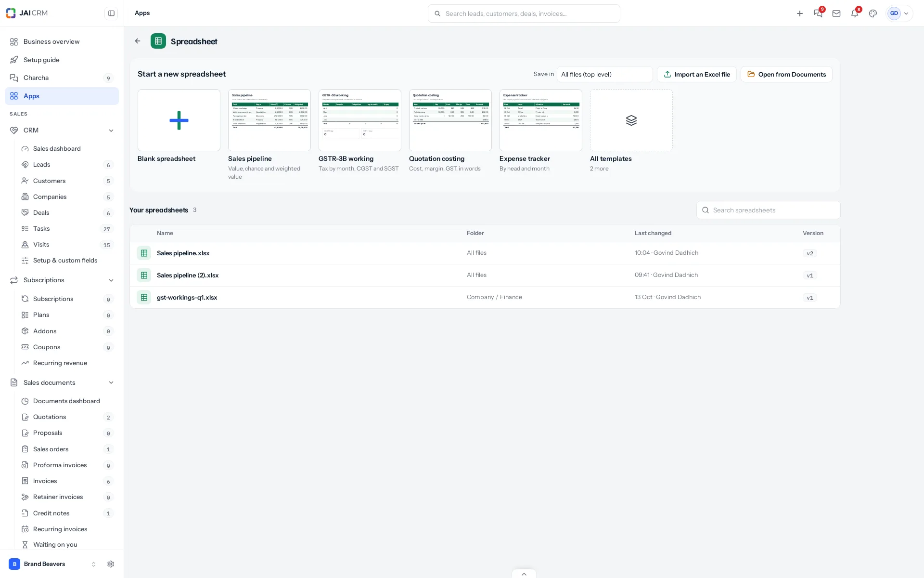The width and height of the screenshot is (924, 578).
Task: Click the Sales pipeline (2).xlsx file icon
Action: coord(144,275)
